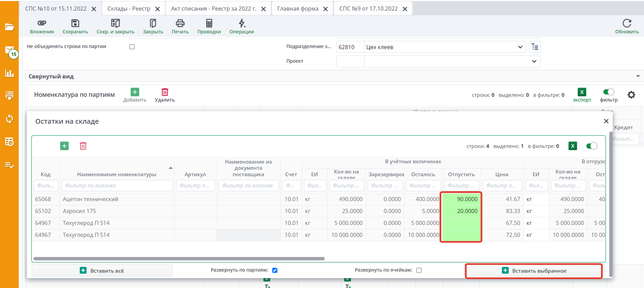Open Проводки calculator icon
644x288 pixels.
tap(209, 23)
